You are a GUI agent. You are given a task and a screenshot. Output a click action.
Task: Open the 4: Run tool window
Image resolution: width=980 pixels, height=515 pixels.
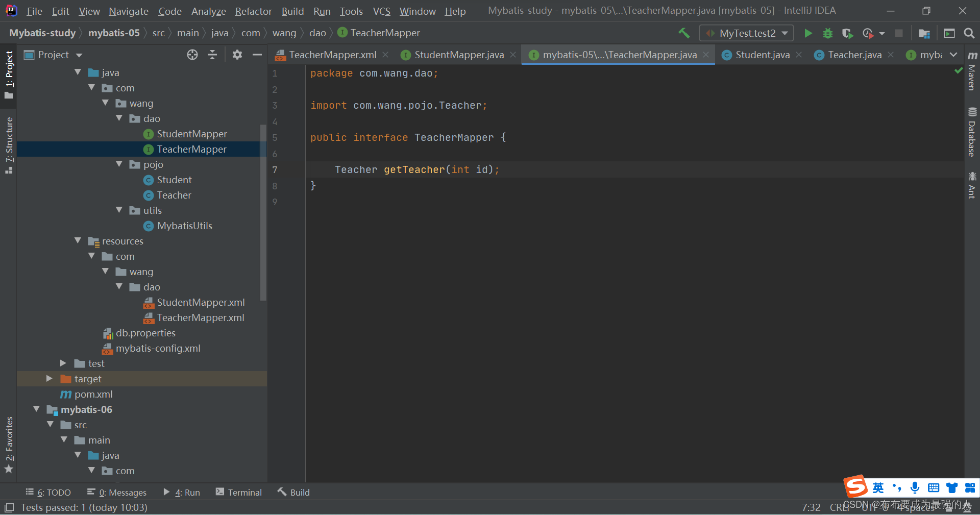[182, 493]
